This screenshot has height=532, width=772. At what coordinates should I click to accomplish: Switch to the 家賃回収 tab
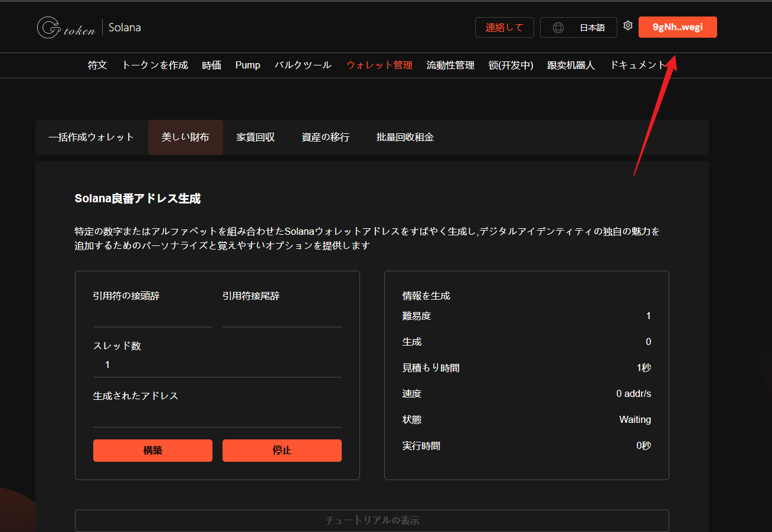(256, 137)
